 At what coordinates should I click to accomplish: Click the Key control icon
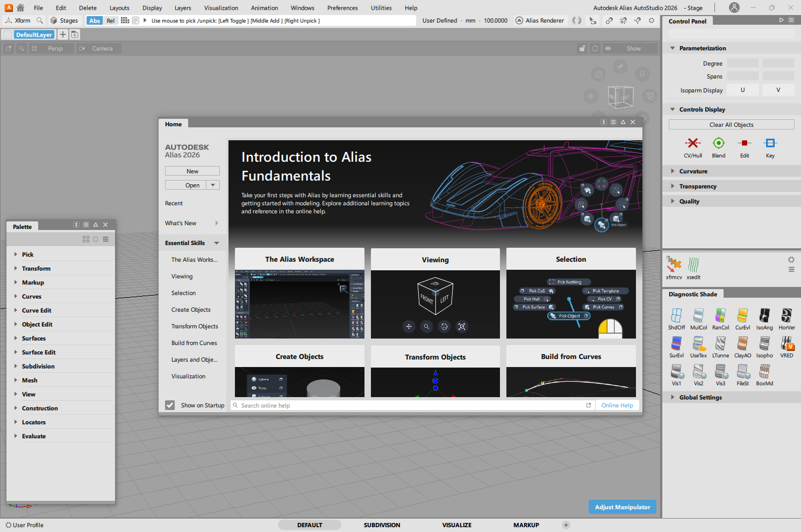tap(770, 143)
